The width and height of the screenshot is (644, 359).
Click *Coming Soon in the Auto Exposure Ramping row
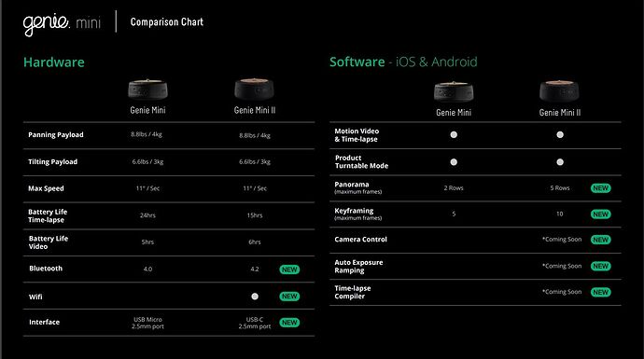(562, 266)
